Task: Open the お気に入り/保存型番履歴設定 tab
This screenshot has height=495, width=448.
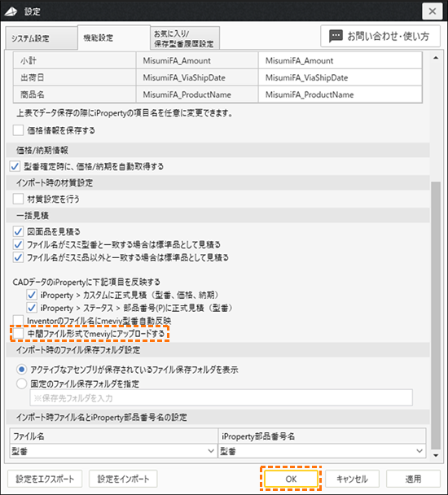Action: click(x=185, y=38)
